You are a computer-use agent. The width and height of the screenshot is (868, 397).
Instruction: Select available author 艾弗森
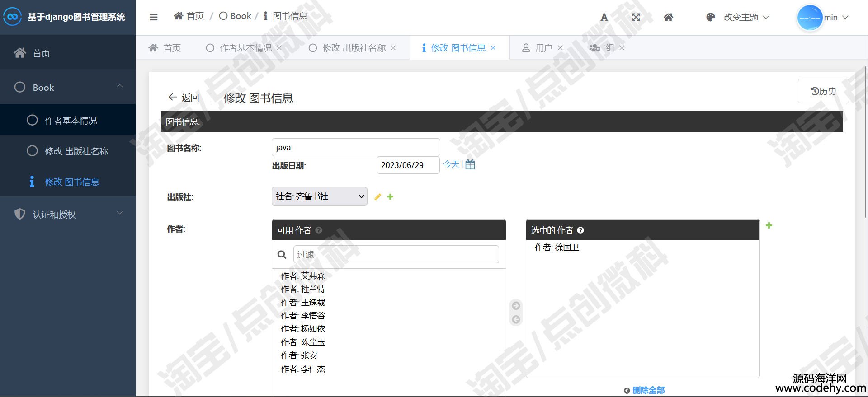coord(303,276)
